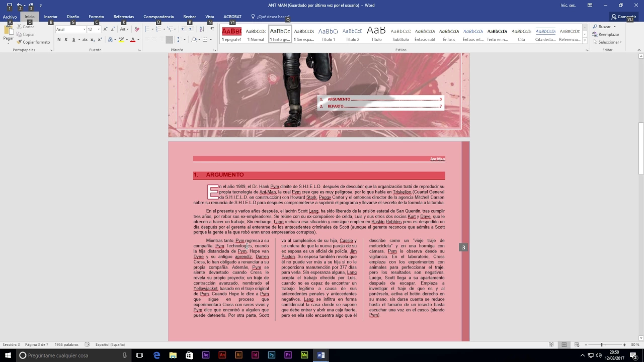This screenshot has height=362, width=644.
Task: Toggle show paragraph marks (¶)
Action: (212, 29)
